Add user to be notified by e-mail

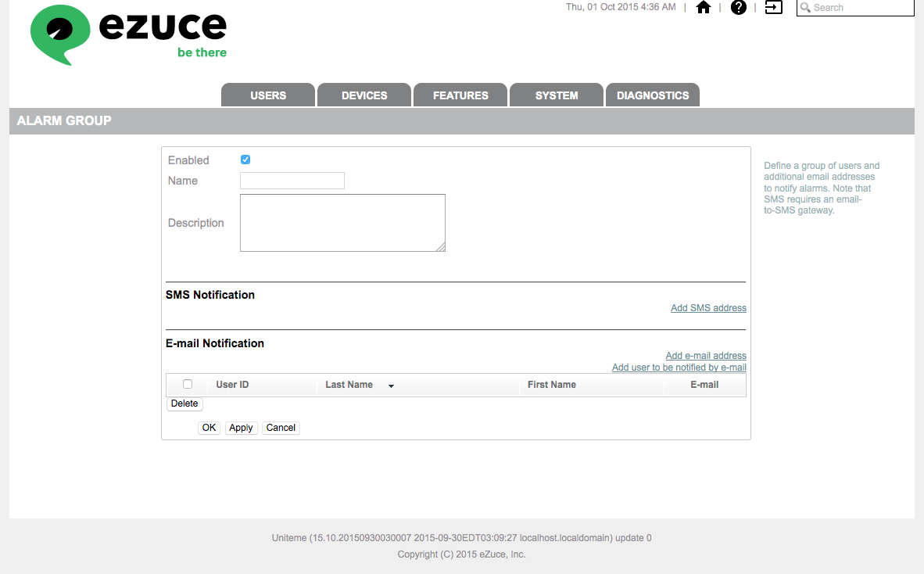(x=679, y=368)
